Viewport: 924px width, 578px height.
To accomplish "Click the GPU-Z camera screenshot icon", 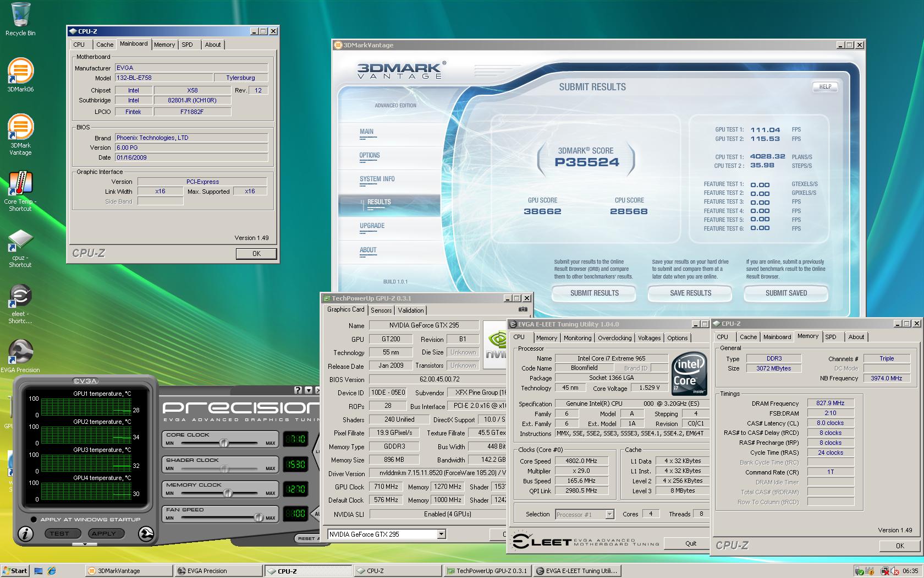I will [522, 310].
